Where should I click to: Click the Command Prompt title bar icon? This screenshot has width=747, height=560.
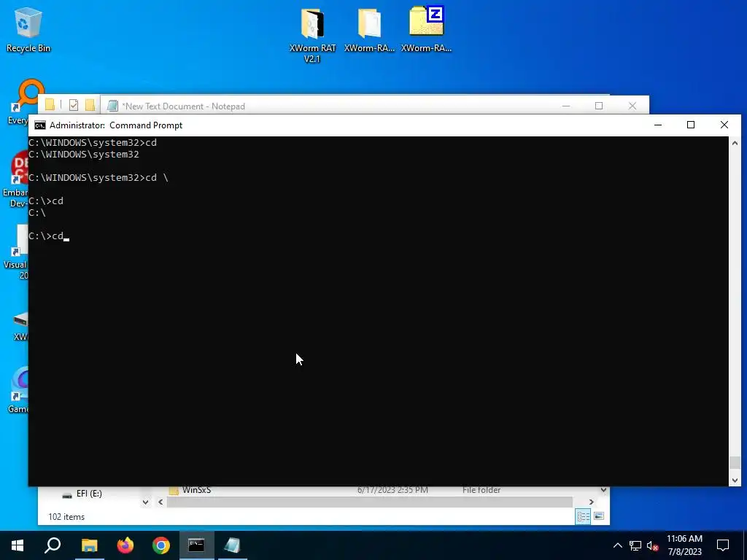click(x=40, y=125)
